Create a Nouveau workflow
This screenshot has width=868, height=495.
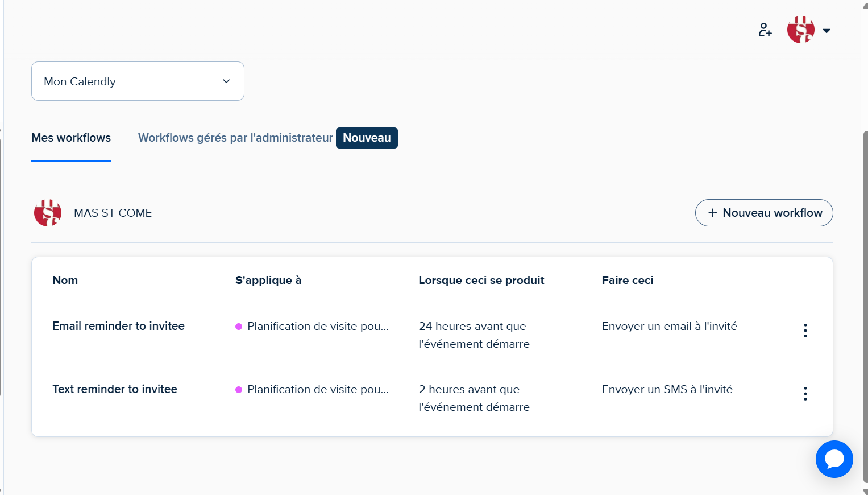764,213
